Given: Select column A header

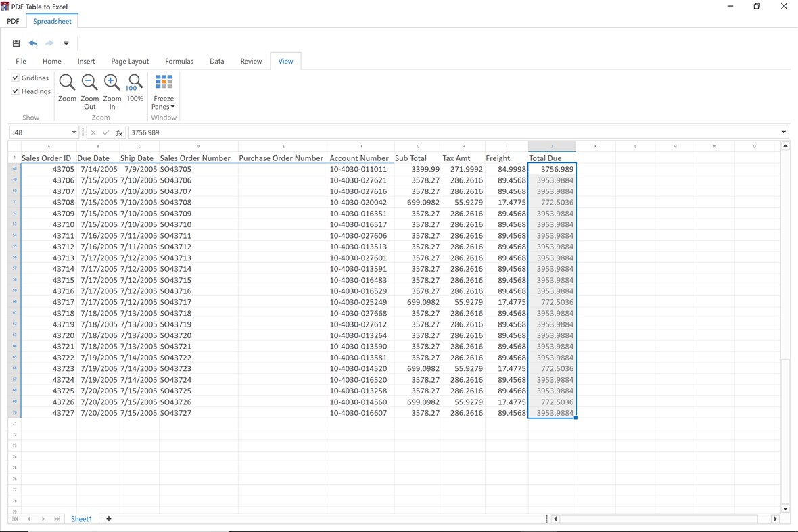Looking at the screenshot, I should (x=49, y=146).
